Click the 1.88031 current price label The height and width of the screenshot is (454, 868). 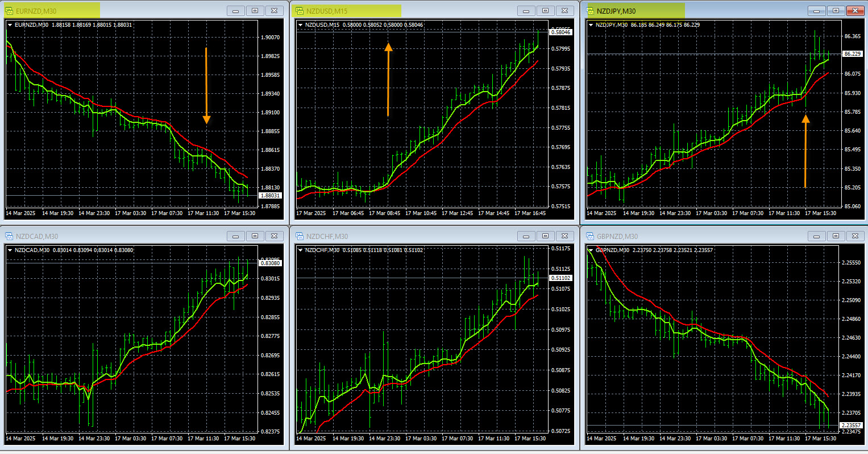click(x=269, y=196)
